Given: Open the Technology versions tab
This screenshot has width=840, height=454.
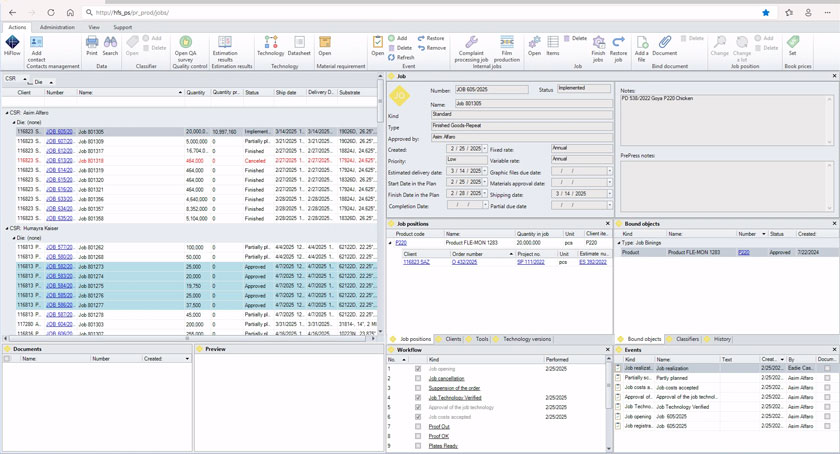Looking at the screenshot, I should [527, 339].
